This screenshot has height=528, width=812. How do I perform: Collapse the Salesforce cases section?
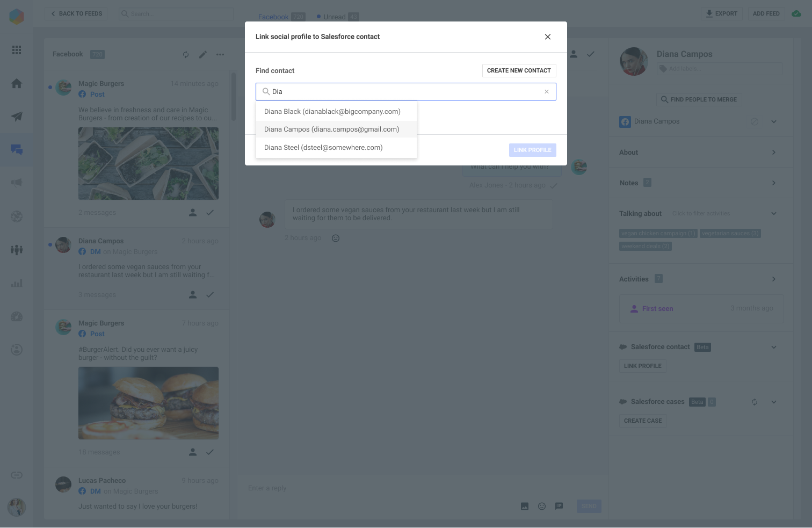(774, 402)
